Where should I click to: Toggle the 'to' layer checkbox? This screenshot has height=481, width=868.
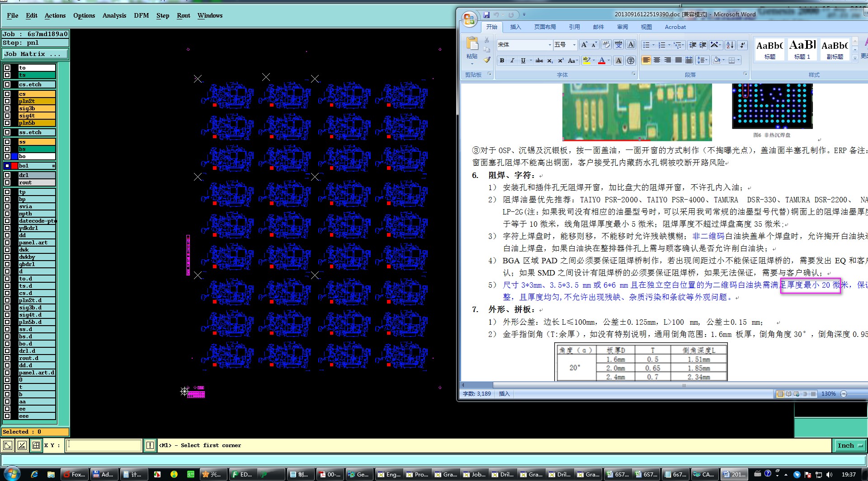point(7,68)
